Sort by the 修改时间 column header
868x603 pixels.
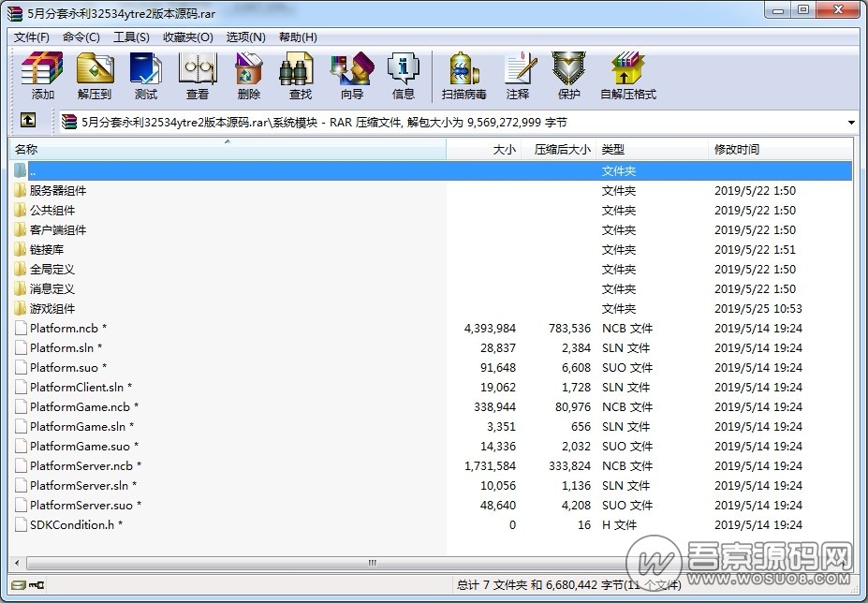[781, 150]
